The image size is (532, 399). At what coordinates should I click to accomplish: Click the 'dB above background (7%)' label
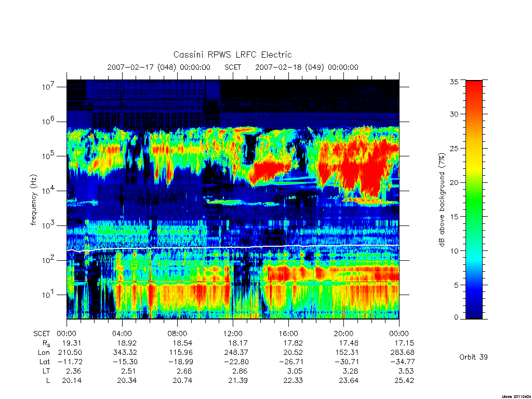(442, 199)
